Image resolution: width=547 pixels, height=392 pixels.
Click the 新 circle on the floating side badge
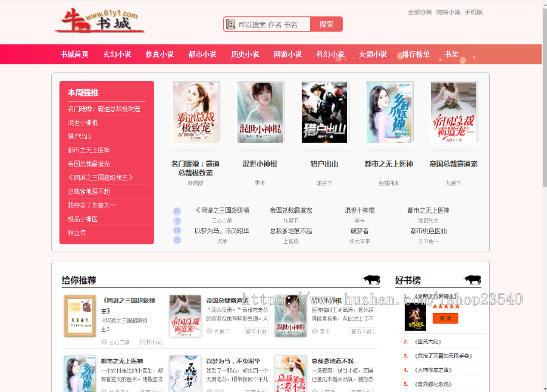coord(177,211)
